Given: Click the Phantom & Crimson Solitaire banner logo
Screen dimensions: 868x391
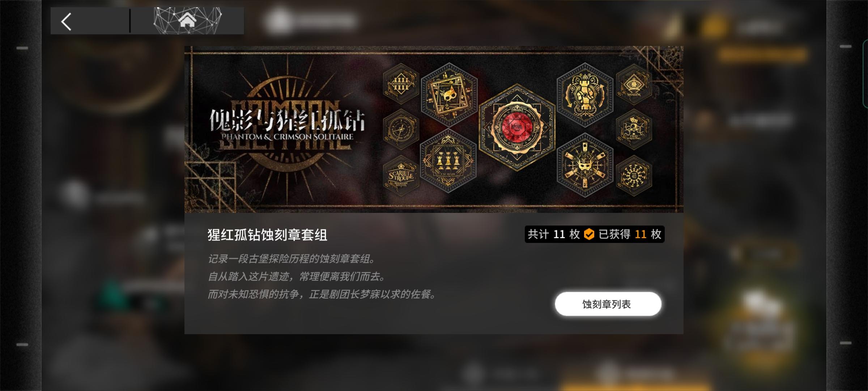Looking at the screenshot, I should [x=287, y=125].
